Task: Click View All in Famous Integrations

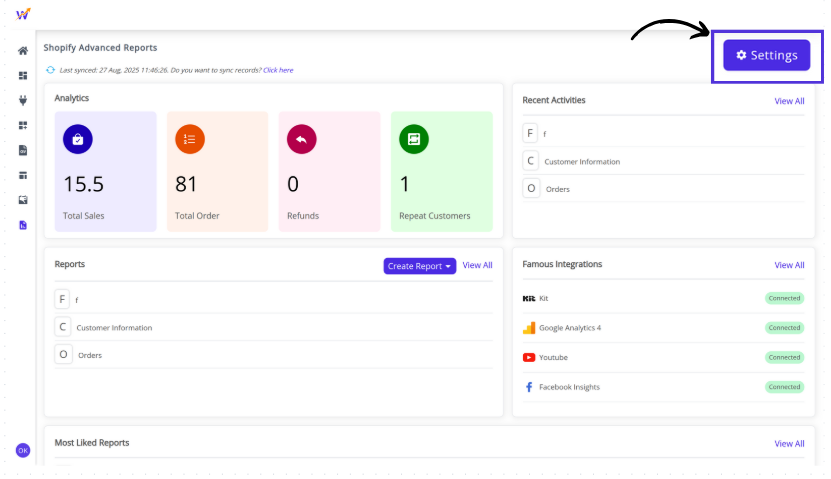Action: point(789,265)
